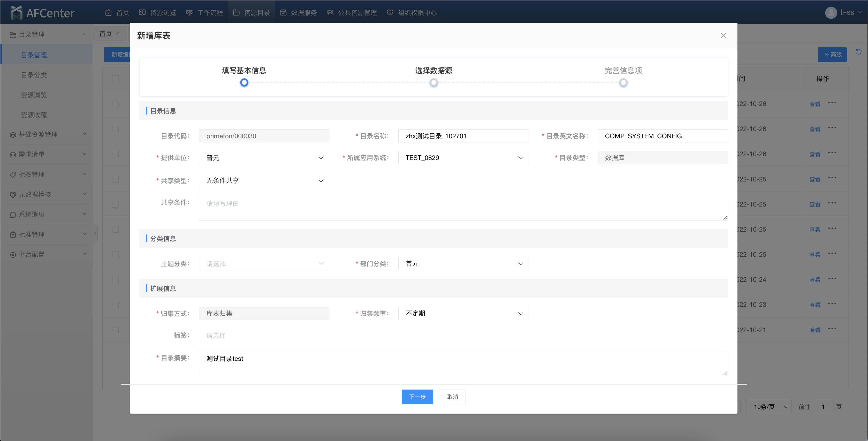
Task: Click the scales icon for 工作流程
Action: click(189, 13)
